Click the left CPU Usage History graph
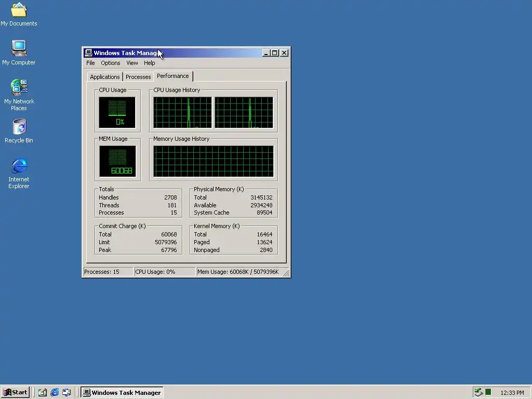Screen dimensions: 532x399 point(182,113)
